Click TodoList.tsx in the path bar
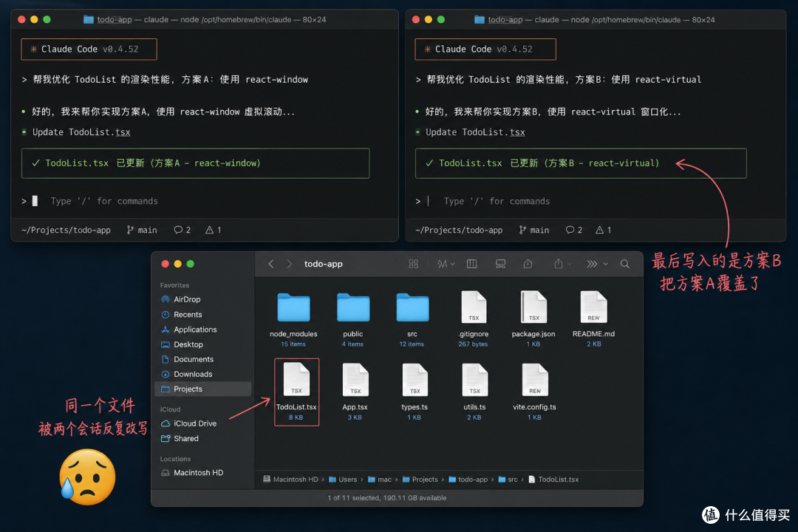Image resolution: width=798 pixels, height=532 pixels. pyautogui.click(x=553, y=479)
